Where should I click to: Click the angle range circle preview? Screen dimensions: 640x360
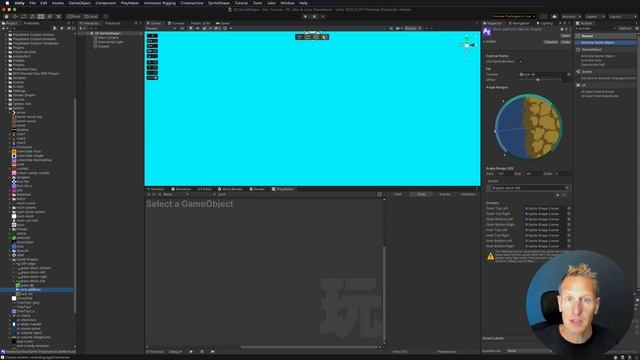tap(528, 127)
